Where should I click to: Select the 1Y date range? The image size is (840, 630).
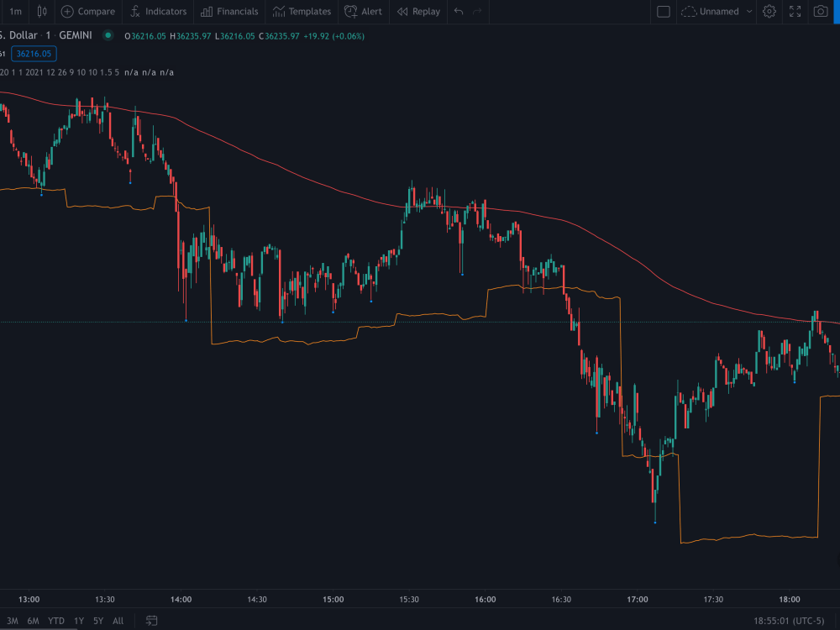coord(79,620)
